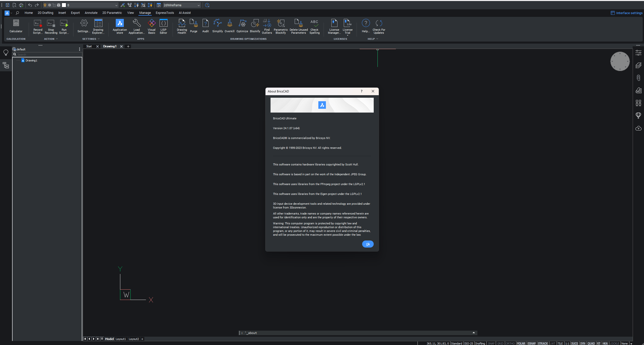Viewport: 644px width, 345px height.
Task: Toggle ORTHO mode in status bar
Action: click(x=510, y=343)
